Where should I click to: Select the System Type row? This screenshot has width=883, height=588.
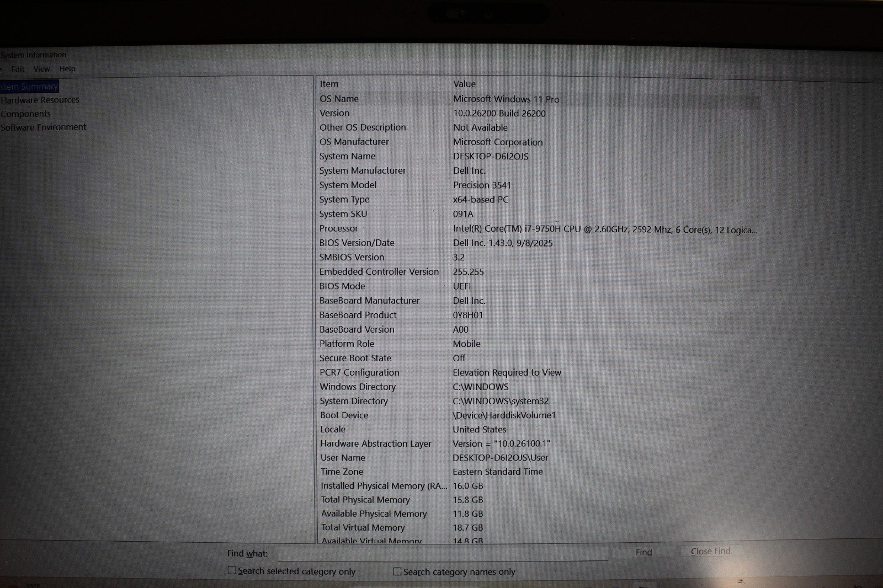pyautogui.click(x=539, y=199)
